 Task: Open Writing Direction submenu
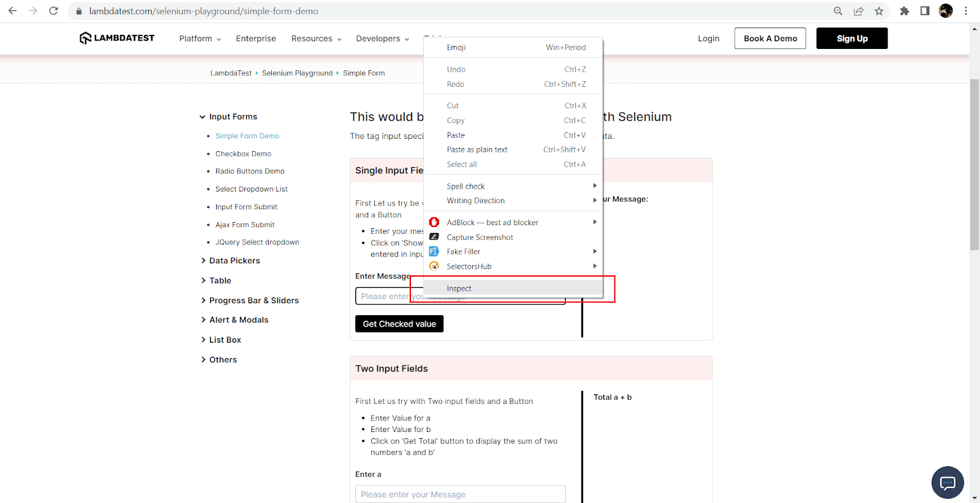pyautogui.click(x=513, y=201)
